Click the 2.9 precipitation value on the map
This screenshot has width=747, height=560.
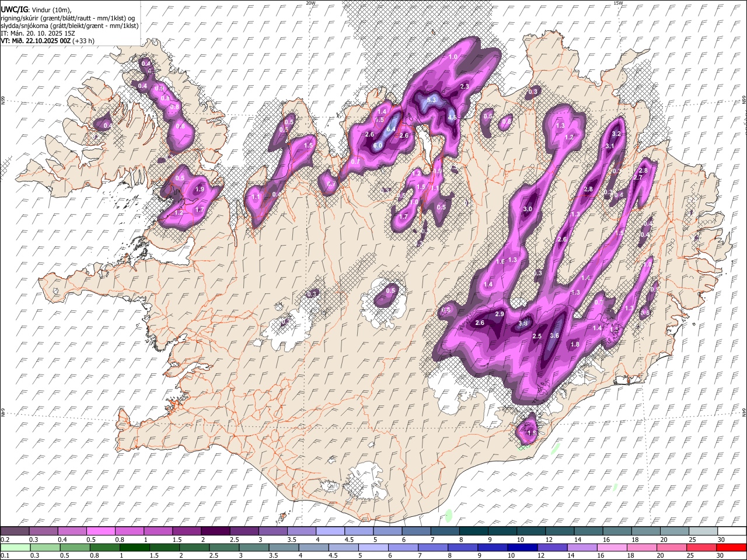point(500,314)
